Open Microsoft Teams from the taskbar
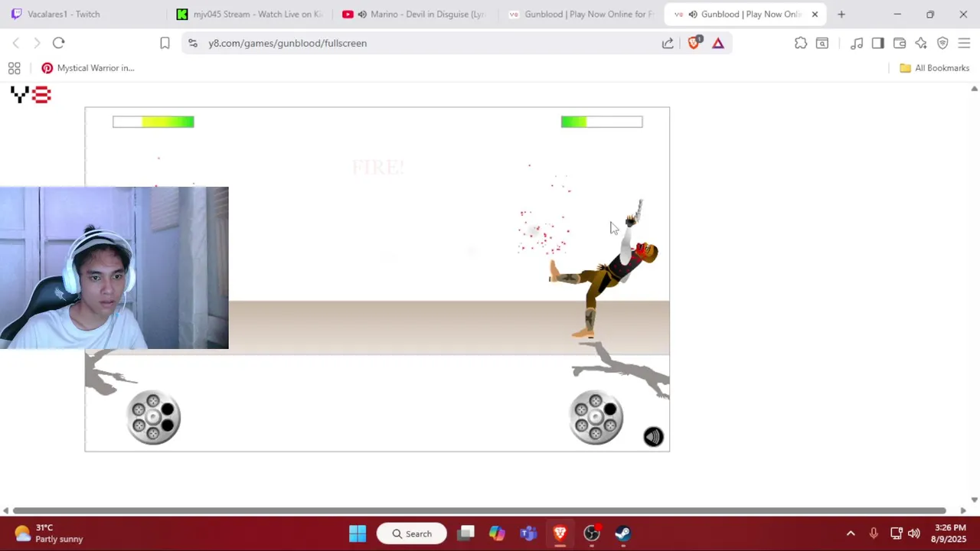The width and height of the screenshot is (980, 551). point(528,533)
